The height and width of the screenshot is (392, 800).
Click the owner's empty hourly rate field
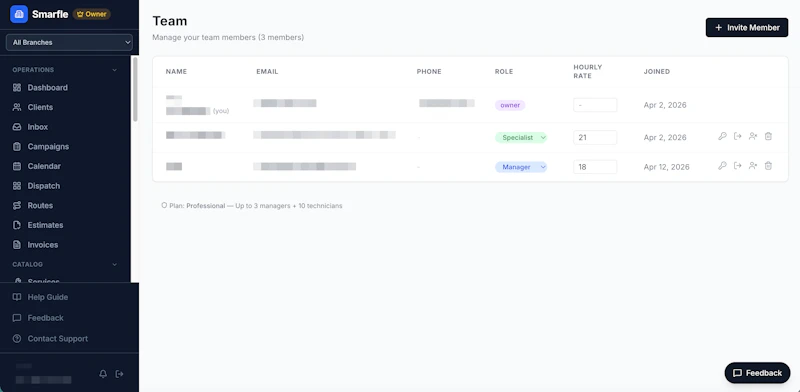point(595,105)
